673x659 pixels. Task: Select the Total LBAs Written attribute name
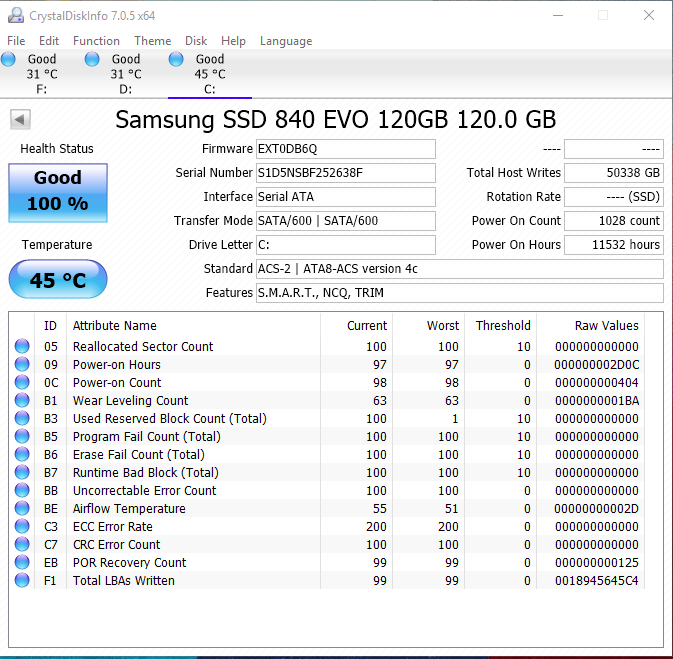click(124, 581)
